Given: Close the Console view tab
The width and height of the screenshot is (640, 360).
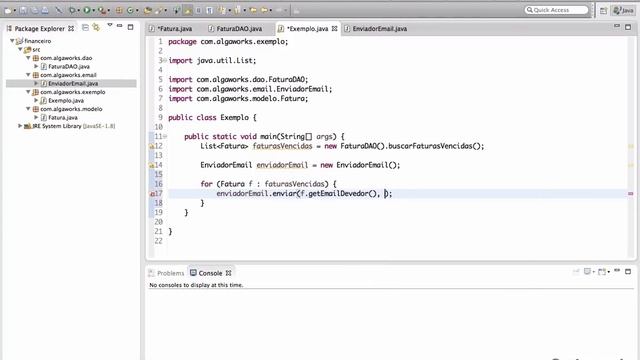Looking at the screenshot, I should 229,273.
